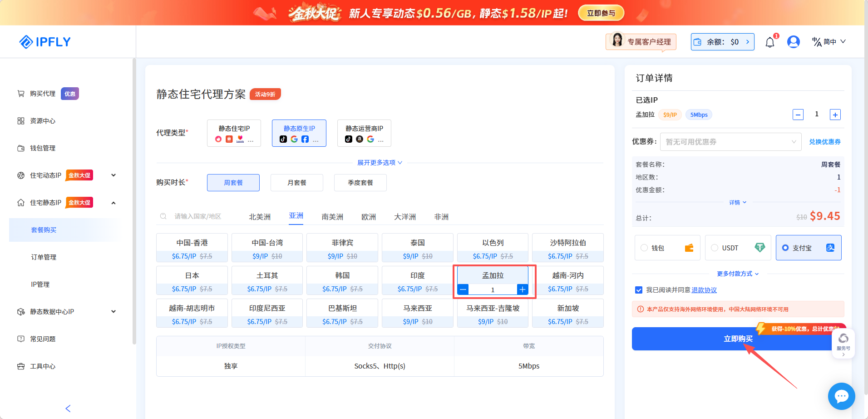The image size is (868, 419).
Task: Click the 立即参与 banner button
Action: pos(601,13)
